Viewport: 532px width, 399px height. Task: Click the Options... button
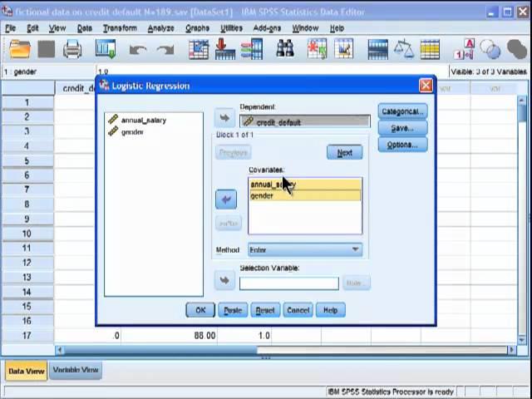[x=402, y=145]
